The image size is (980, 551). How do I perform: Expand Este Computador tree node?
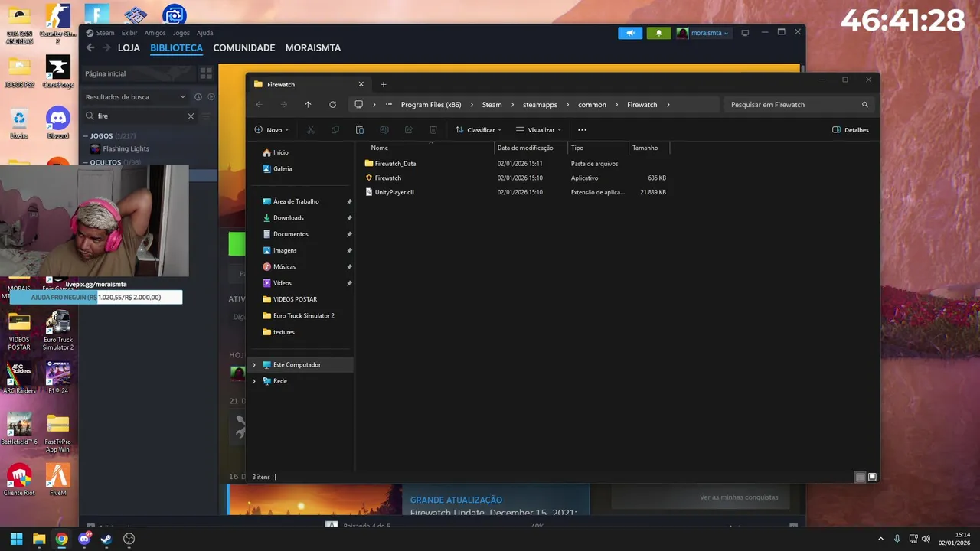coord(254,365)
